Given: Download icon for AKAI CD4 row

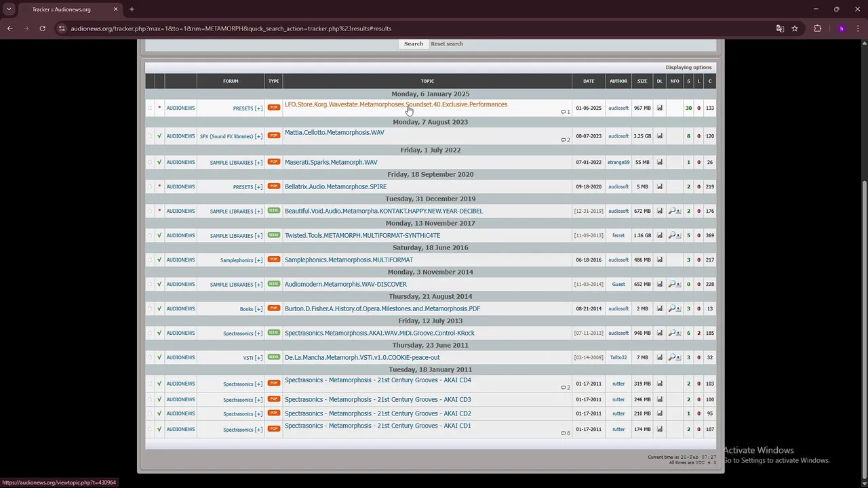Looking at the screenshot, I should (659, 384).
